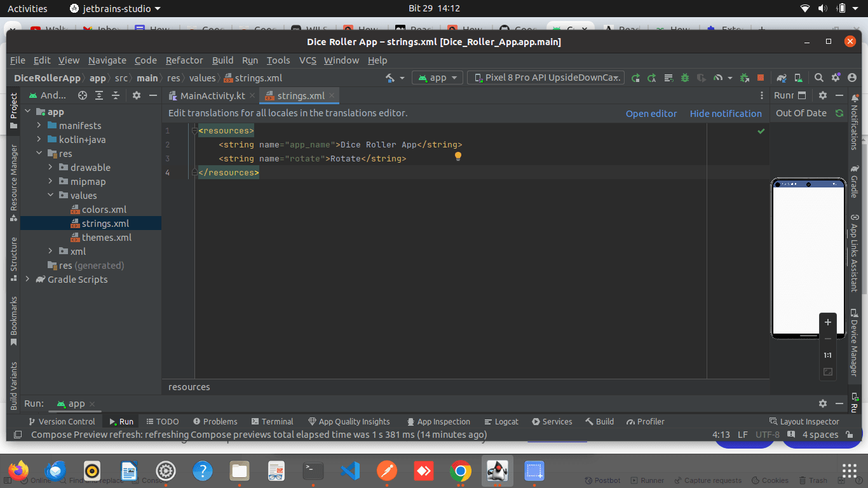
Task: Expand the kotlin+java folder
Action: (39, 140)
